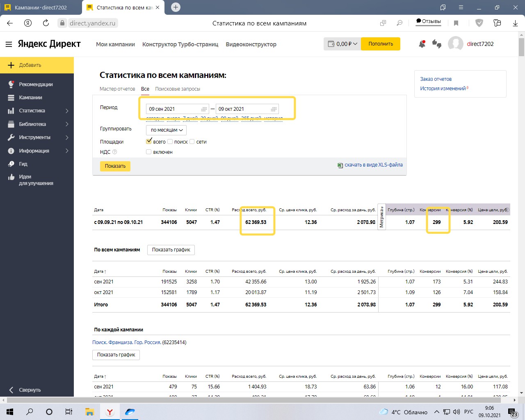Open the Поисковые запросы tab
The image size is (525, 420).
pos(178,89)
